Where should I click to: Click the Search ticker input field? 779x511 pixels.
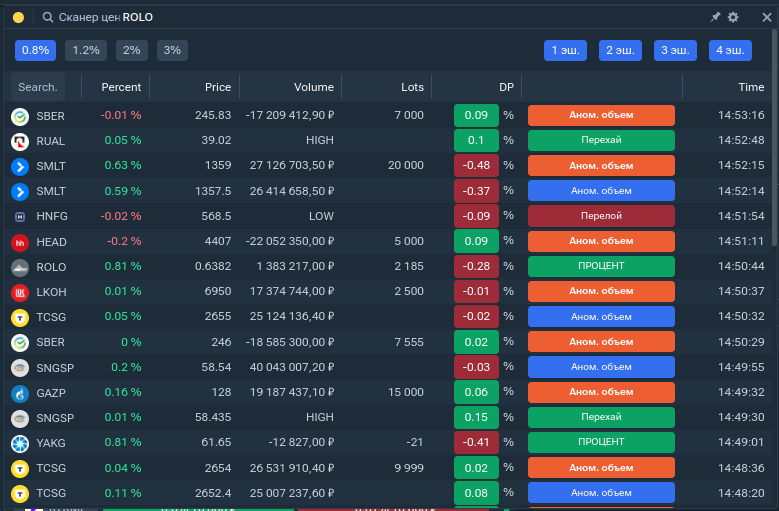[39, 87]
